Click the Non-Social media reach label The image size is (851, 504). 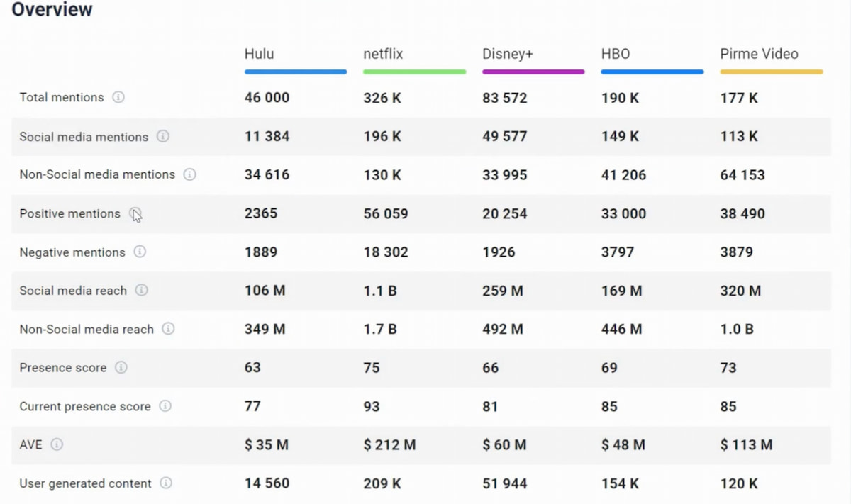(87, 329)
